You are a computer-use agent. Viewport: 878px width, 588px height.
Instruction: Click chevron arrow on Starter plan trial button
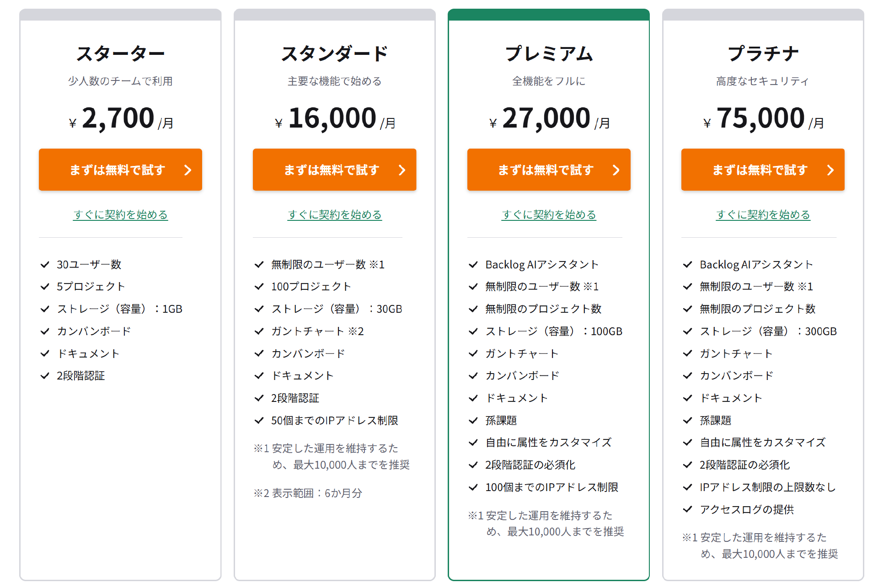tap(187, 170)
